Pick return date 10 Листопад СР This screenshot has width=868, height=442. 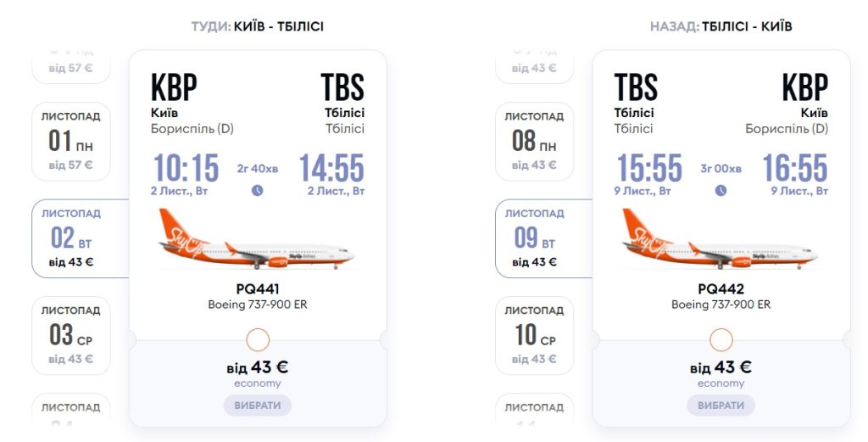535,335
